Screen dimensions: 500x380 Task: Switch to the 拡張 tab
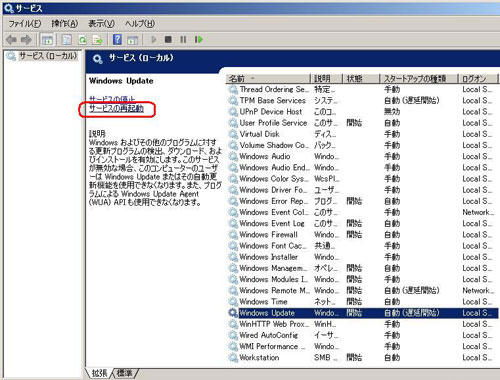[x=99, y=373]
